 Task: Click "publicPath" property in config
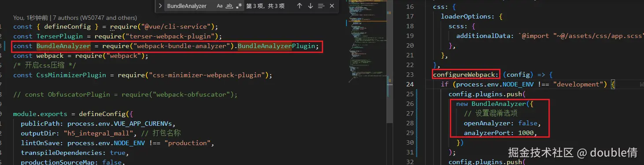[x=40, y=124]
